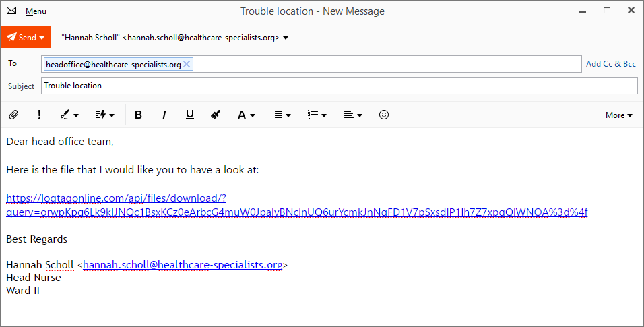Click the clear formatting brush icon
The height and width of the screenshot is (327, 644).
pyautogui.click(x=216, y=115)
